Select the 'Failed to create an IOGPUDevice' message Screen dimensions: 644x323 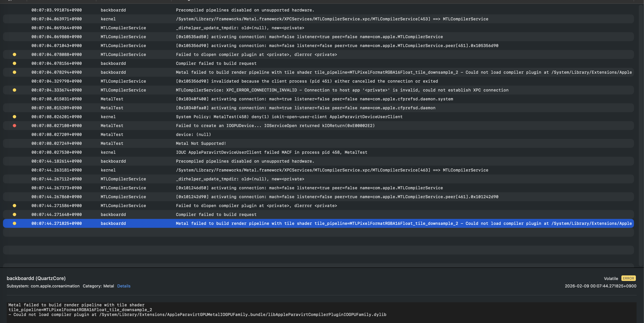(x=275, y=126)
